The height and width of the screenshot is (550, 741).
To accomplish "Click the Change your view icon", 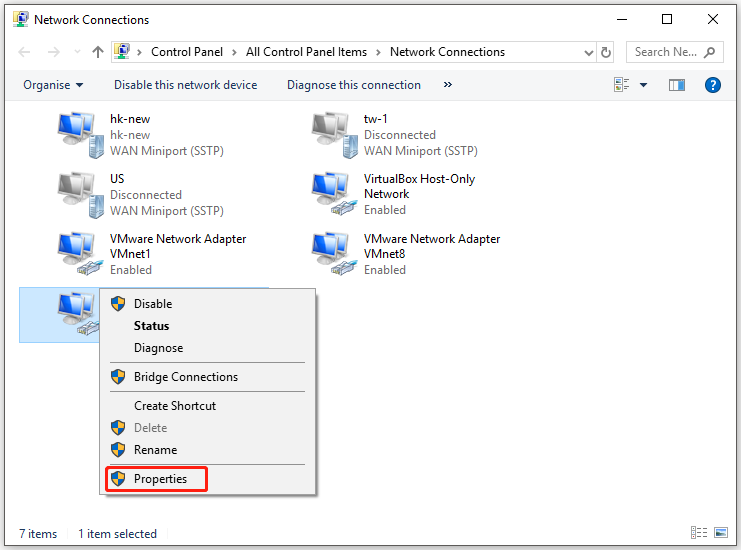I will pyautogui.click(x=621, y=85).
